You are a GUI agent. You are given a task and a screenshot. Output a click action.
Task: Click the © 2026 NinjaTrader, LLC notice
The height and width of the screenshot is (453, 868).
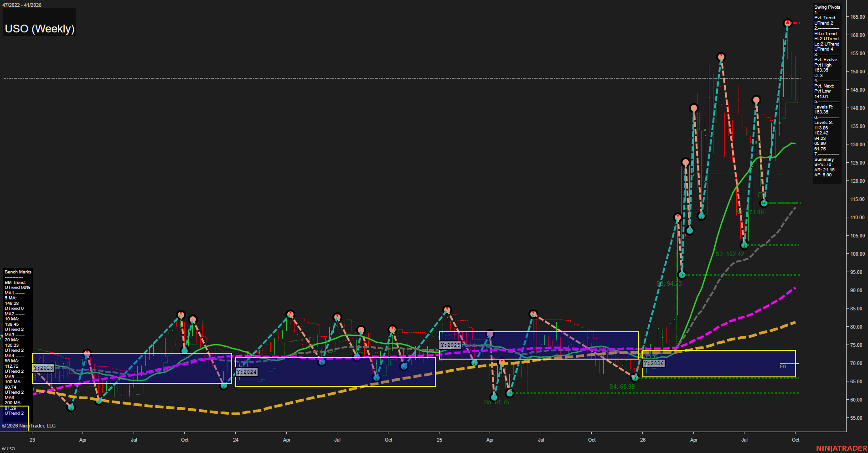click(x=29, y=426)
